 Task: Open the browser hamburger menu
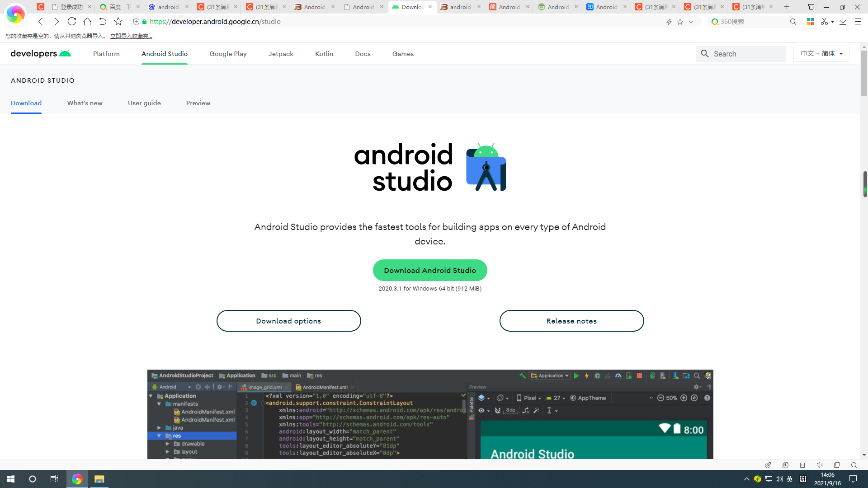coord(858,22)
